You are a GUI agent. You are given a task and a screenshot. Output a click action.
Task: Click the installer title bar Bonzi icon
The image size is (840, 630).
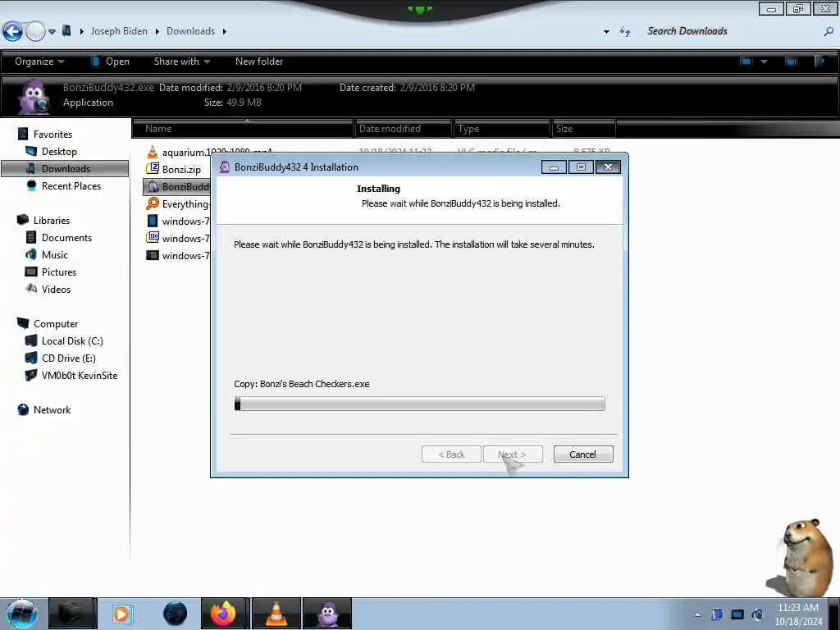click(225, 167)
